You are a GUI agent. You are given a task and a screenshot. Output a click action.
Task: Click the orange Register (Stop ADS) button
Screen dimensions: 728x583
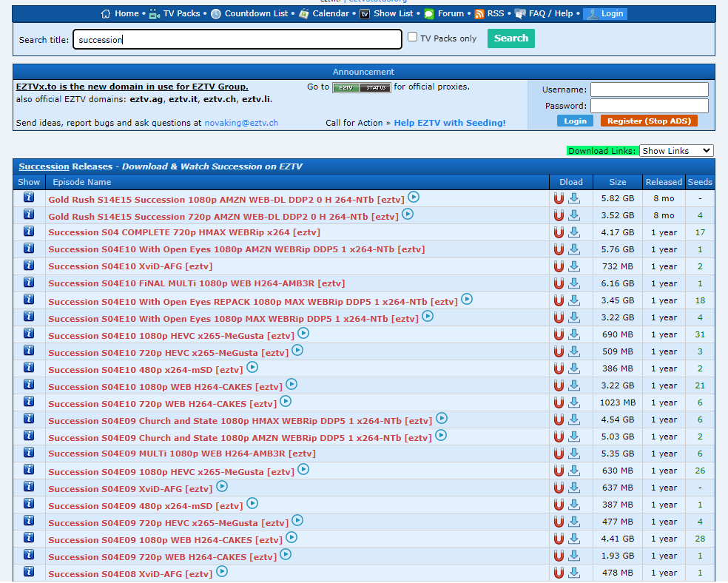[x=648, y=121]
